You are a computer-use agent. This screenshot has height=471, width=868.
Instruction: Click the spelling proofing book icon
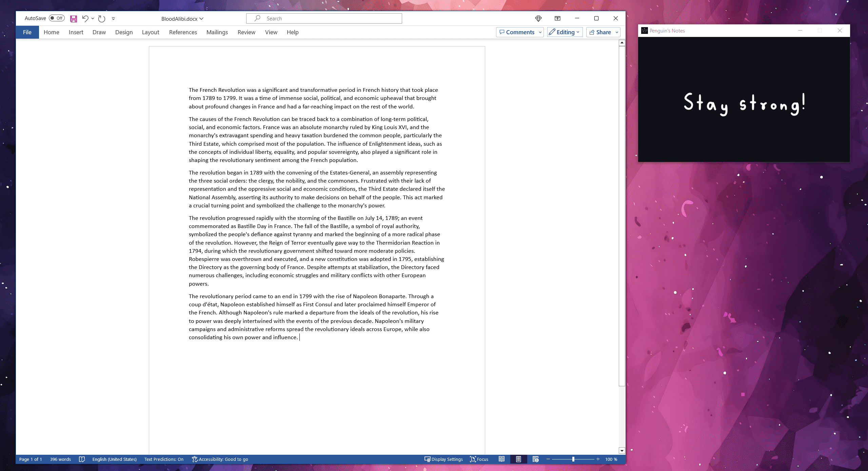[82, 459]
